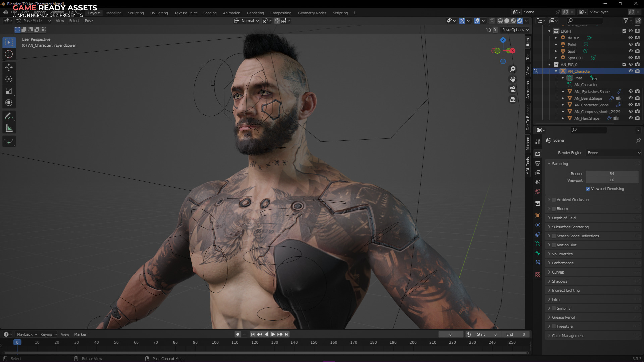Jump to timeline start
Screen dimensions: 644x362
tap(253, 334)
